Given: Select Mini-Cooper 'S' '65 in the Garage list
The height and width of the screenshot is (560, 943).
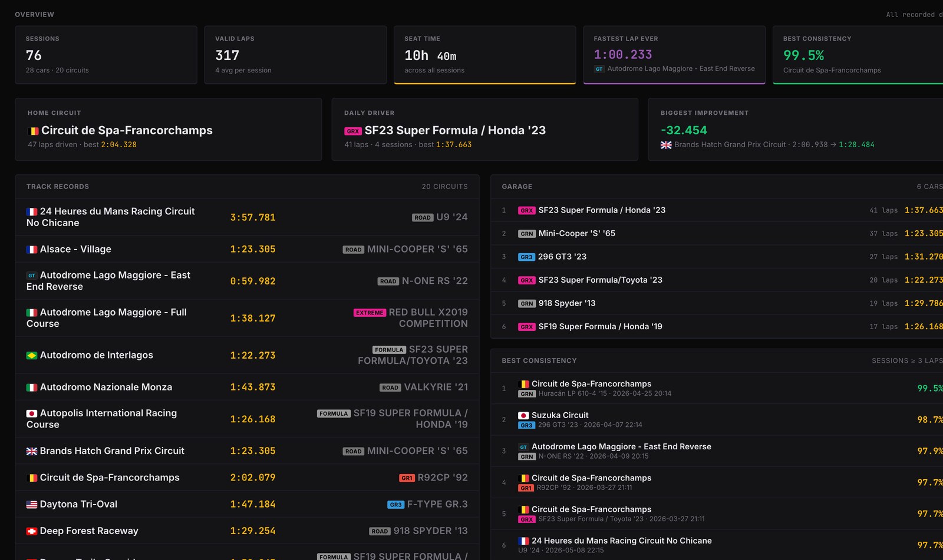Looking at the screenshot, I should (576, 234).
